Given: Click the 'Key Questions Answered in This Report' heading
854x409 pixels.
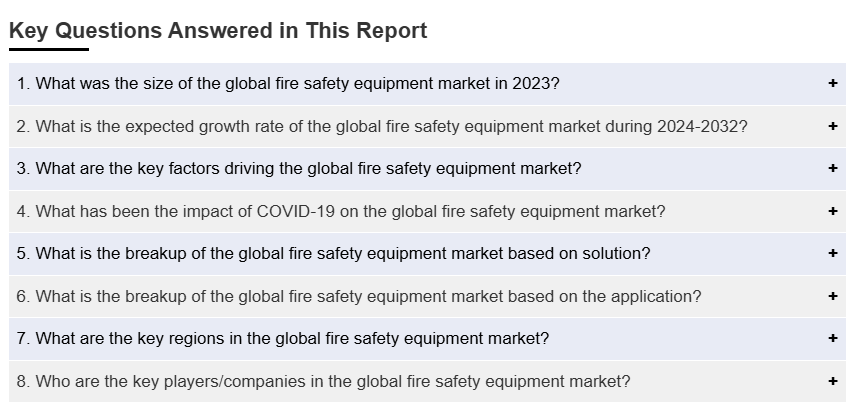Looking at the screenshot, I should tap(218, 31).
